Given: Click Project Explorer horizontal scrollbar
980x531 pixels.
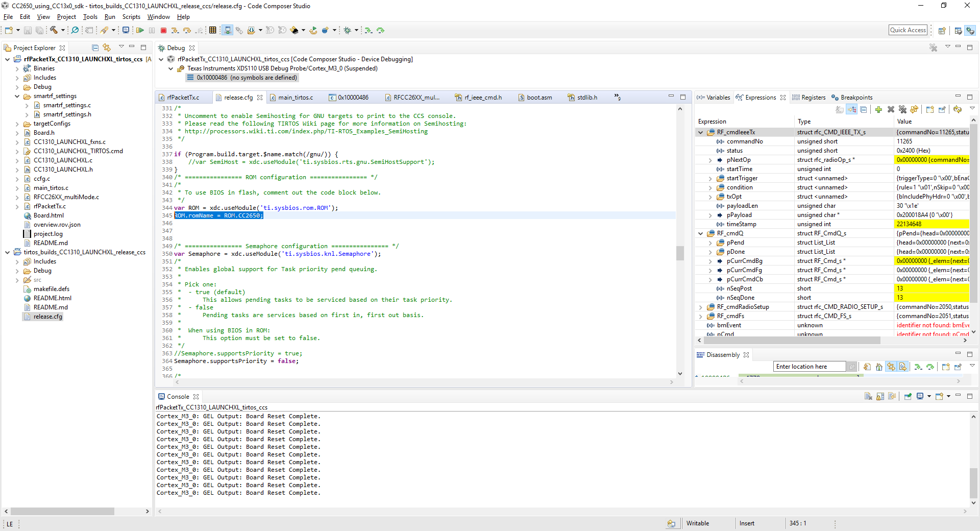Looking at the screenshot, I should (62, 511).
